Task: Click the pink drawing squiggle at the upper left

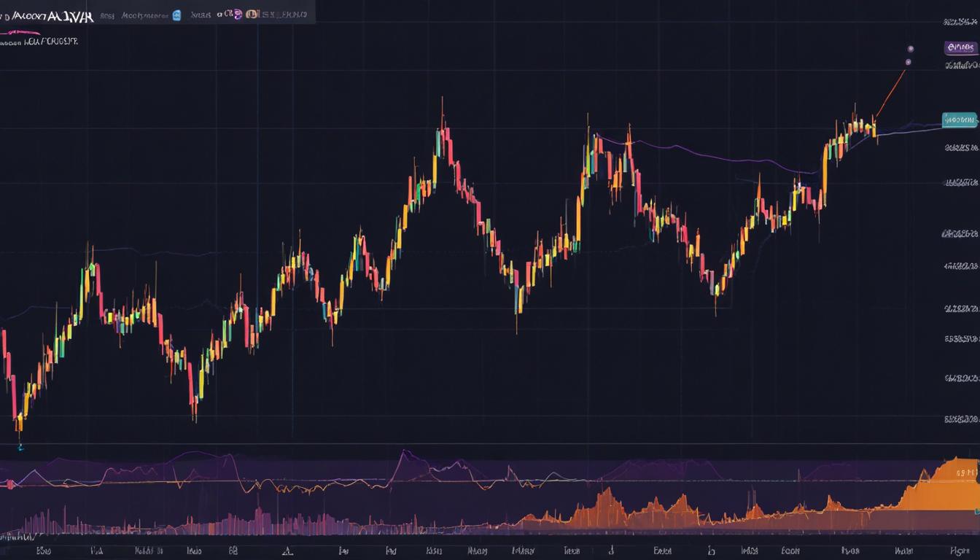Action: coord(18,32)
